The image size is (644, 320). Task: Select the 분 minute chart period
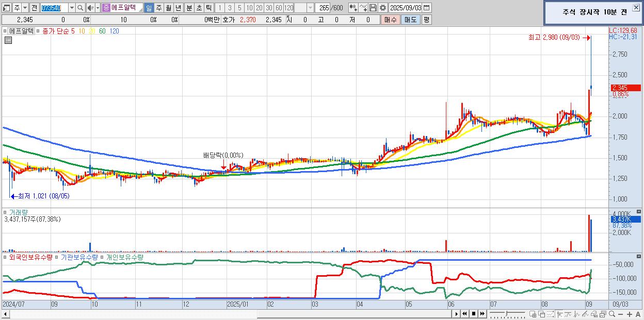coord(189,8)
